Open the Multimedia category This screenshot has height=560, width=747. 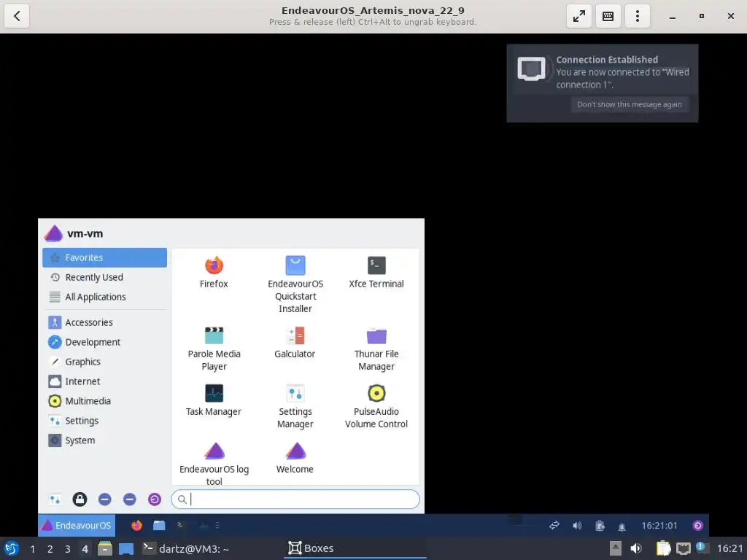[104, 401]
